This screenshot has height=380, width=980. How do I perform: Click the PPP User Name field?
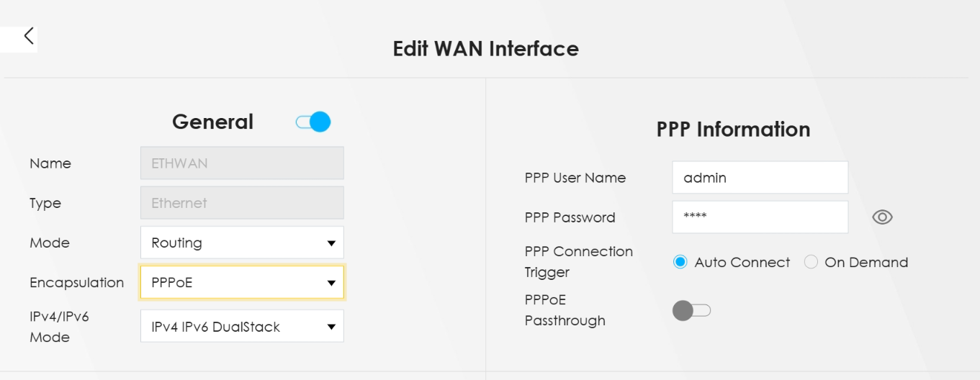tap(760, 178)
